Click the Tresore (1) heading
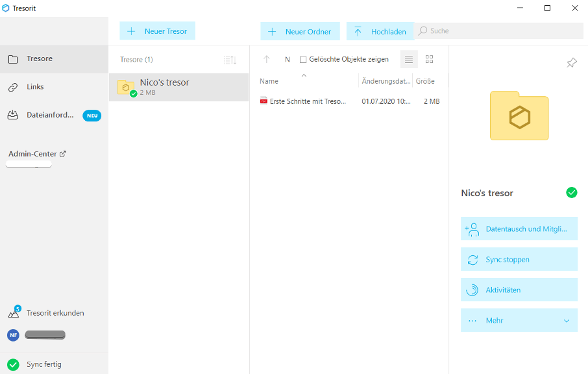Screen dimensions: 588x374 (x=136, y=60)
